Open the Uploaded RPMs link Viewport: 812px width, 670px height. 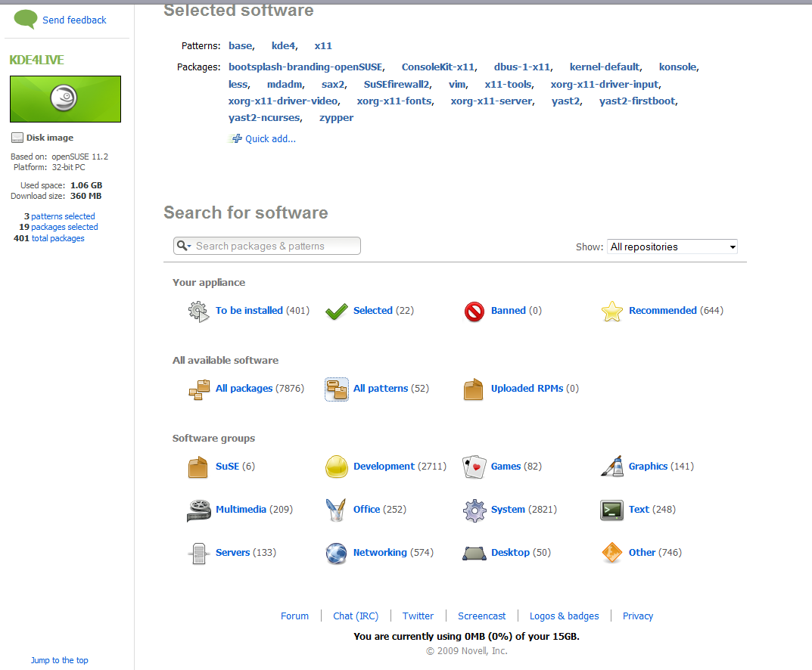click(x=527, y=389)
